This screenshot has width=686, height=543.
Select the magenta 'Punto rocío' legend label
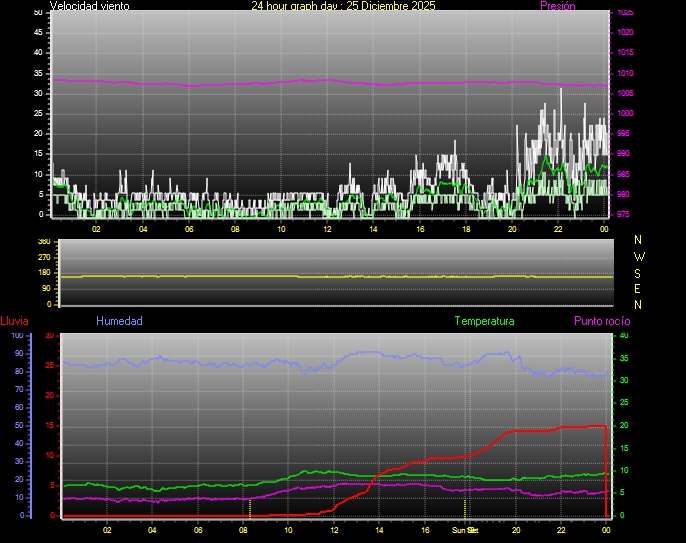click(601, 321)
